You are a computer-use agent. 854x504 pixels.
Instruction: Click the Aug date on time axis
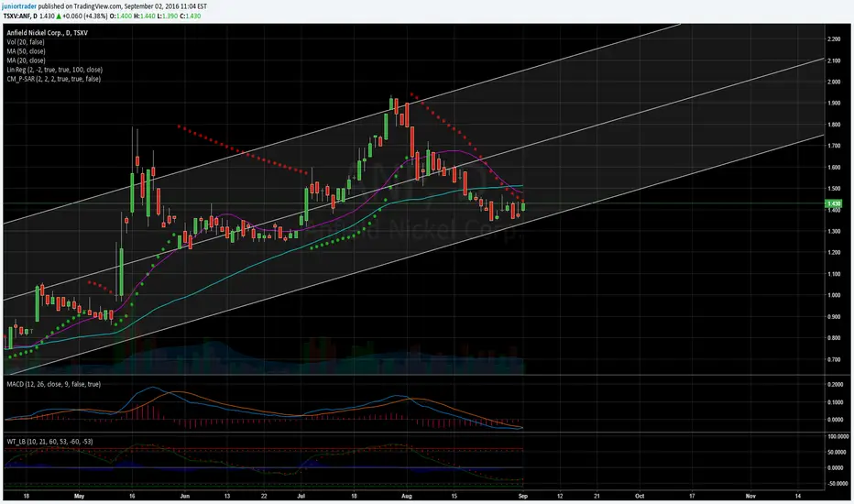click(406, 497)
